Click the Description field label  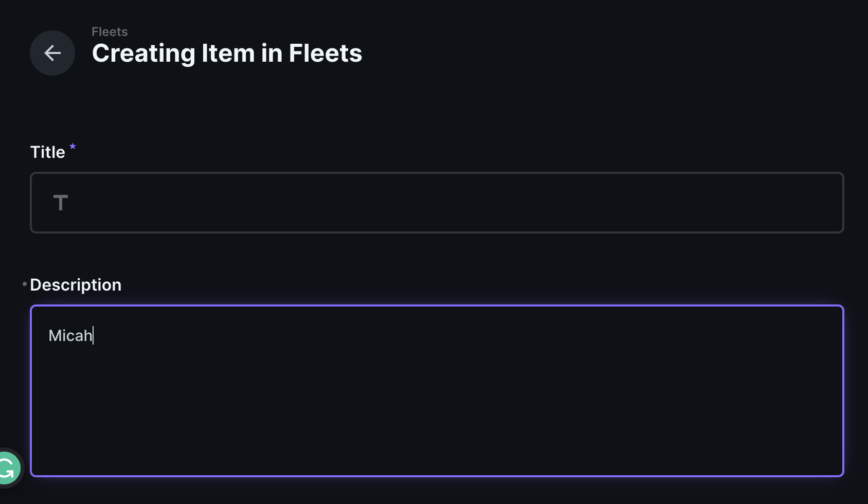(x=76, y=285)
